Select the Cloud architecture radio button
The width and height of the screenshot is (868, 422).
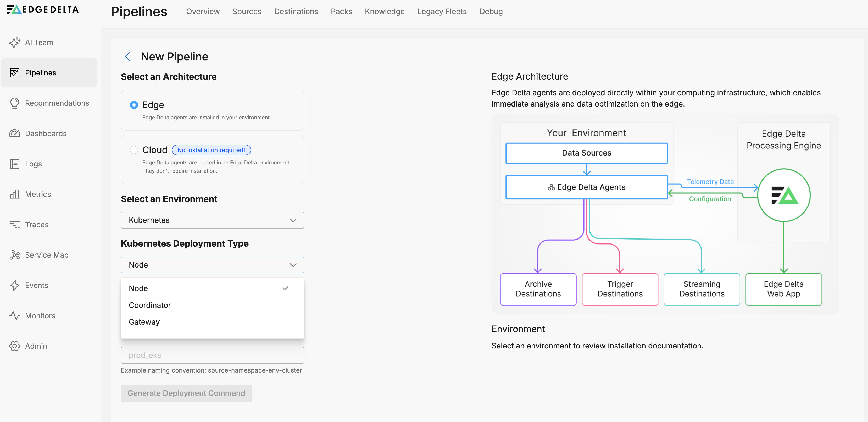pos(134,150)
